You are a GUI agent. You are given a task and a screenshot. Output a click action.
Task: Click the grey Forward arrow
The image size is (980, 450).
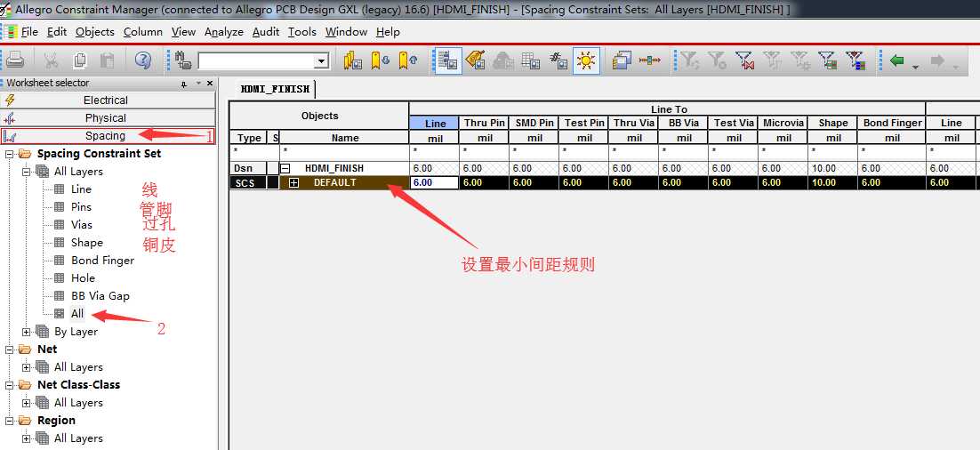click(x=937, y=60)
